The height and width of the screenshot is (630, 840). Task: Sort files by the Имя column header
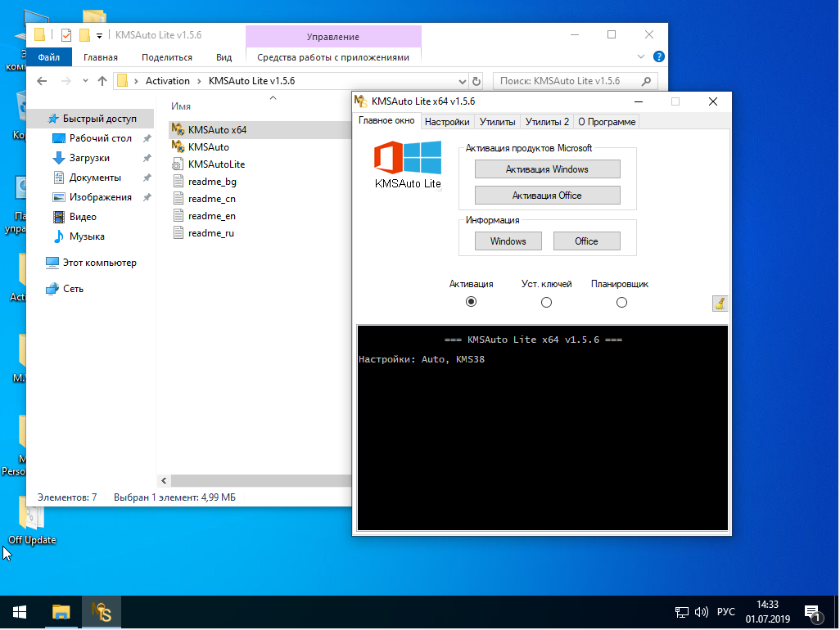coord(181,106)
